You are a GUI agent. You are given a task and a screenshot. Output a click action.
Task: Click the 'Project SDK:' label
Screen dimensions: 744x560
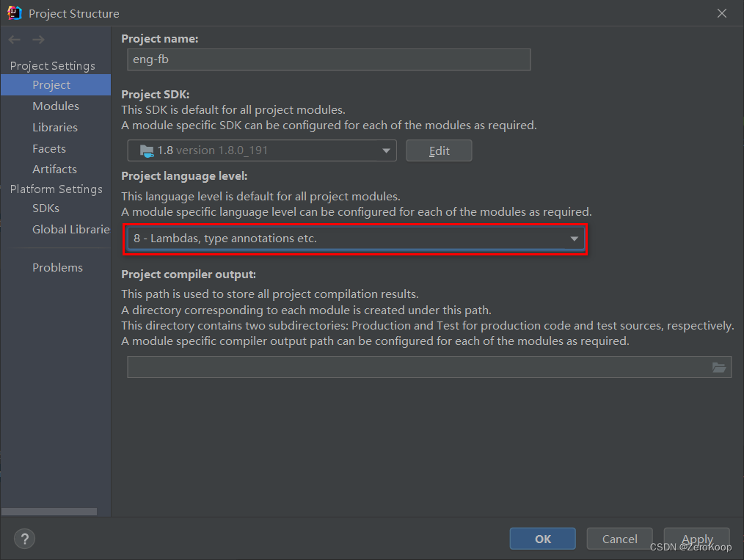pos(155,95)
